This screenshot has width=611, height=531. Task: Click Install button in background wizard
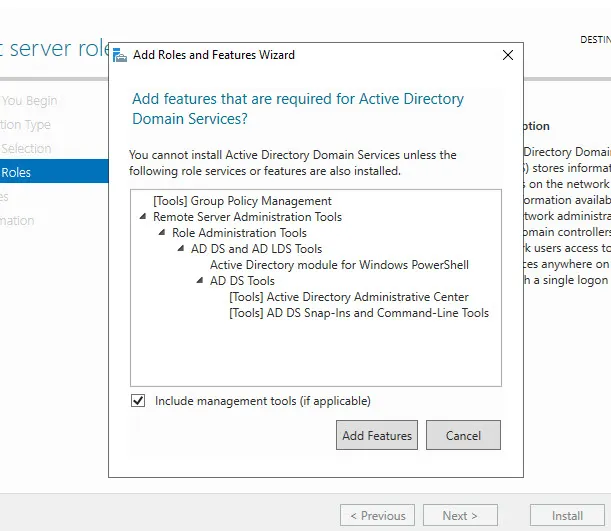point(567,515)
